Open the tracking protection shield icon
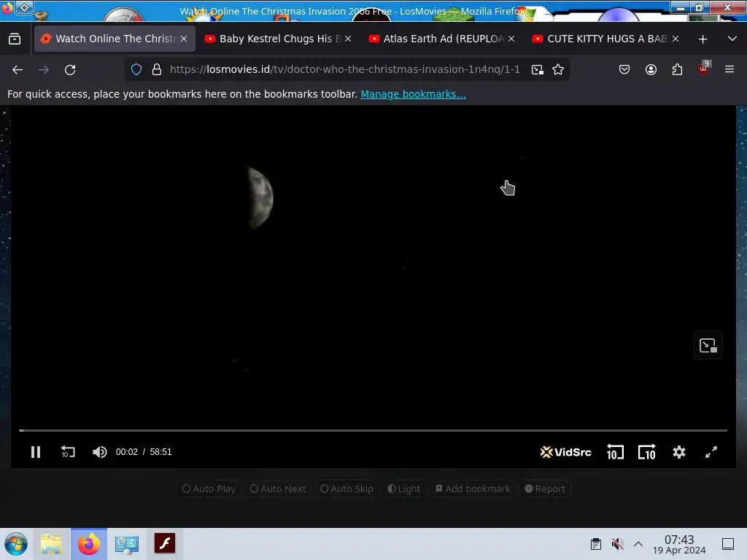Screen dimensions: 747x560 [x=136, y=69]
